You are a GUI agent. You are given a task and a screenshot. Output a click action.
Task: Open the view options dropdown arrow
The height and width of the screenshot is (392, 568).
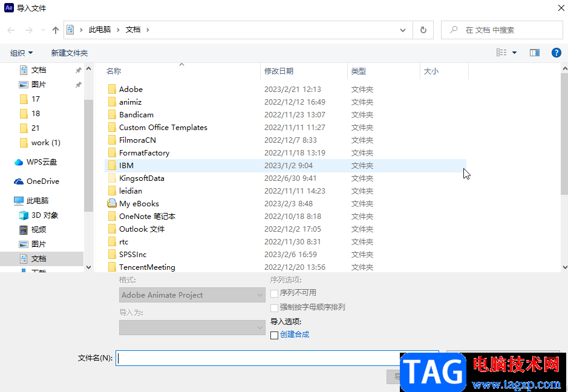coord(514,53)
